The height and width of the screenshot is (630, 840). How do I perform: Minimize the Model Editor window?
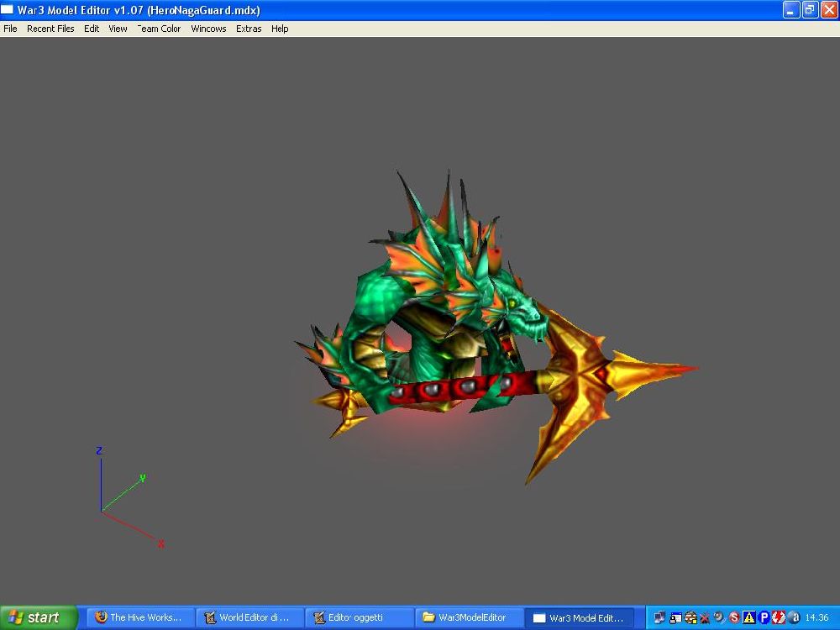coord(791,9)
